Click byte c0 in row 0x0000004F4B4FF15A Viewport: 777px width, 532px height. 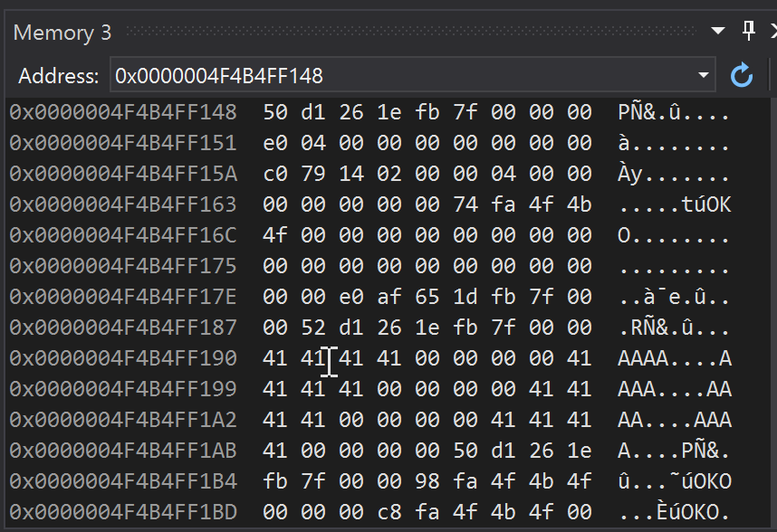(273, 174)
